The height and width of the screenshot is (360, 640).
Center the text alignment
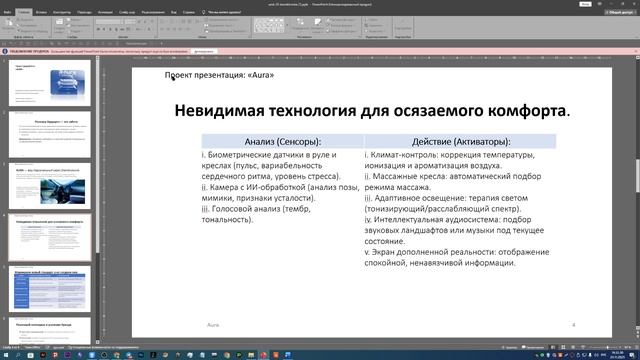click(x=169, y=29)
